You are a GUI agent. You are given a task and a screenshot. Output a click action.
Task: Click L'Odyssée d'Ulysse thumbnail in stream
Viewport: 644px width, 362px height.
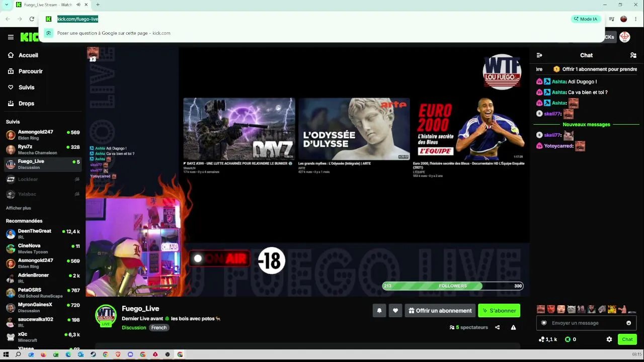[354, 129]
